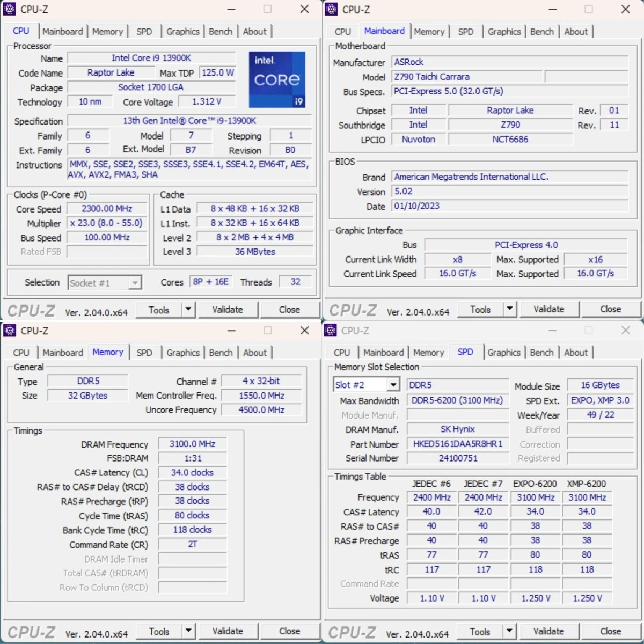Open Tools dropdown arrow in CPU window
The width and height of the screenshot is (644, 644).
[x=188, y=309]
